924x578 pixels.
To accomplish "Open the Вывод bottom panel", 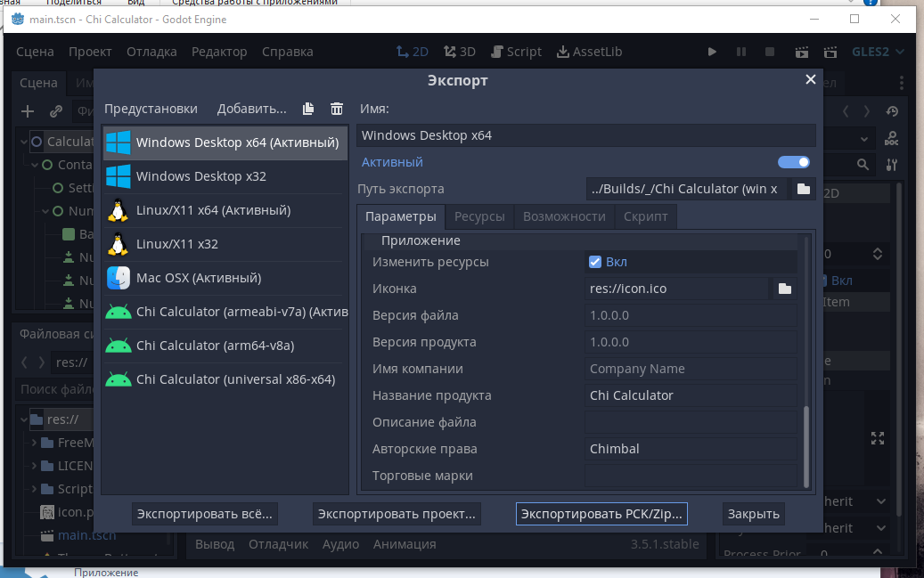I will [215, 544].
